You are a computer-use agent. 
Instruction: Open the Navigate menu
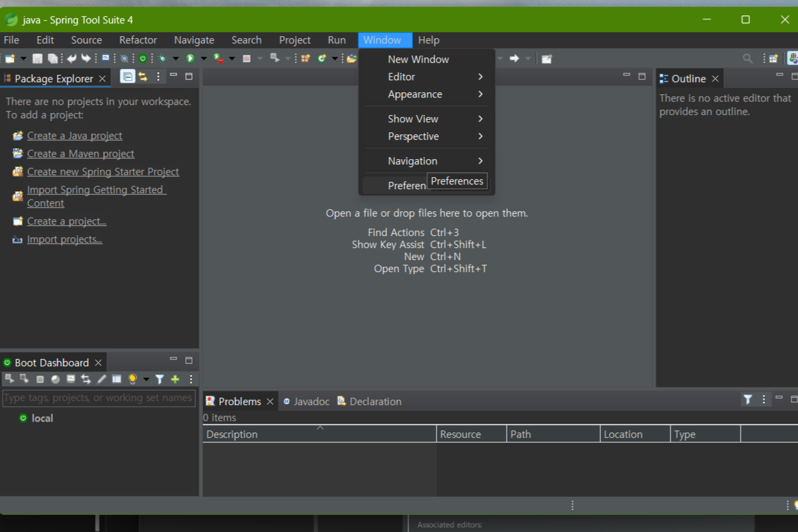[x=194, y=39]
